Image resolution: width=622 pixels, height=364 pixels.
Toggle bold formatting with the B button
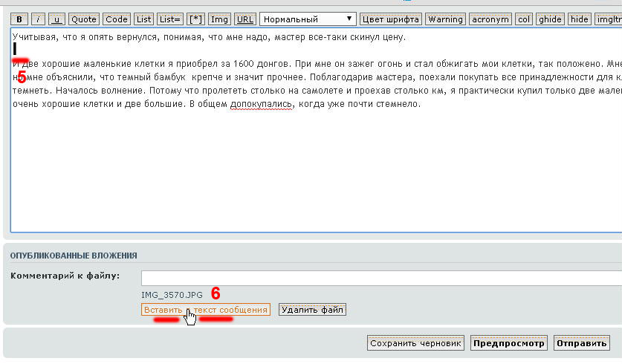pyautogui.click(x=19, y=19)
